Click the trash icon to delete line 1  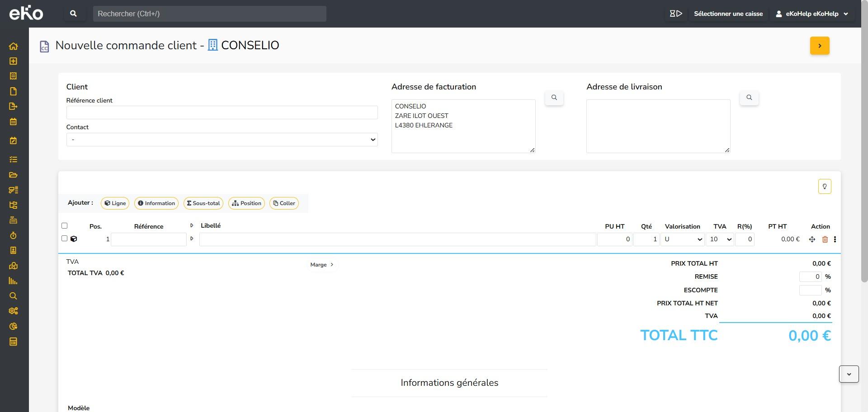pos(825,239)
